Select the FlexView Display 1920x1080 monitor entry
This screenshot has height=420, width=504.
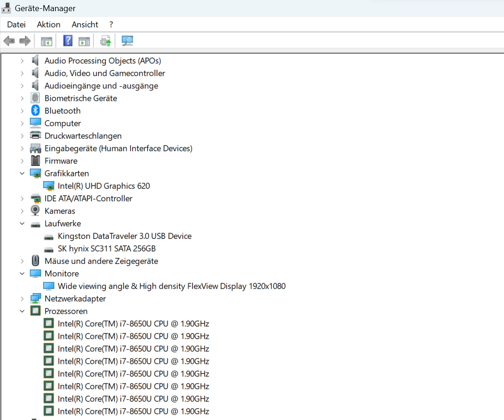tap(171, 286)
